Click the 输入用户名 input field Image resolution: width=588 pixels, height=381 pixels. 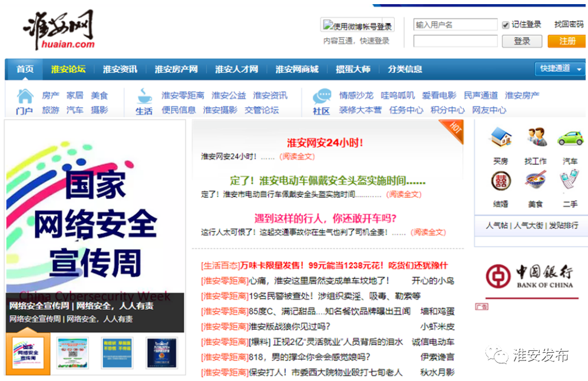coord(455,25)
